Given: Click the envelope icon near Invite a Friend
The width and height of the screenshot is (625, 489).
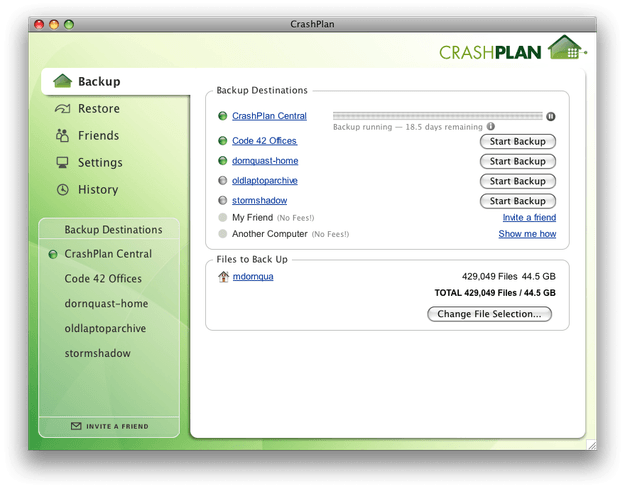Looking at the screenshot, I should click(x=76, y=426).
